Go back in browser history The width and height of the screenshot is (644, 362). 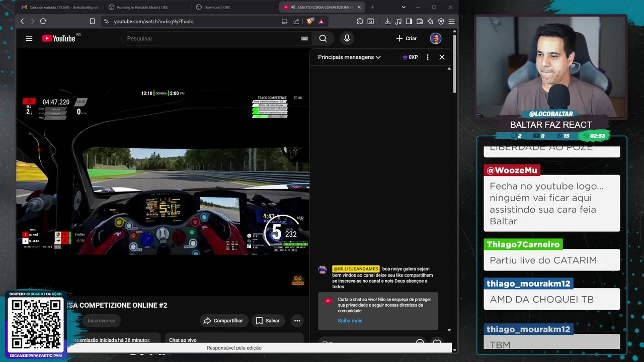tap(22, 21)
